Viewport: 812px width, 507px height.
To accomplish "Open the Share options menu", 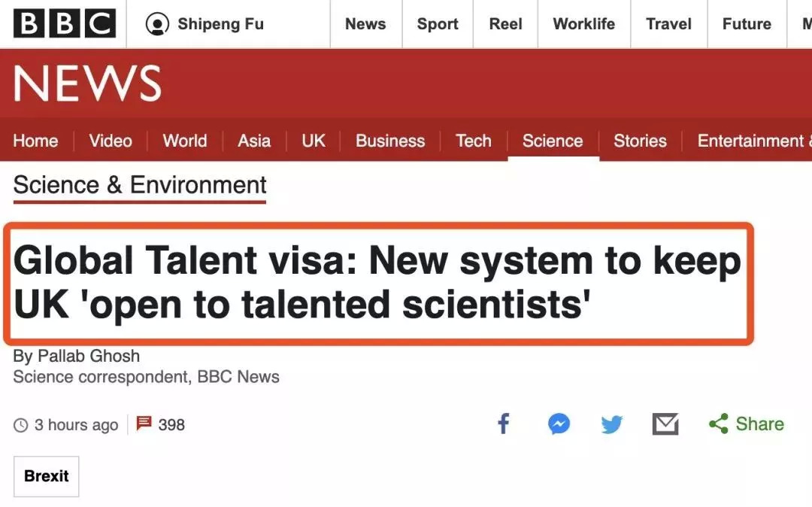I will click(747, 424).
